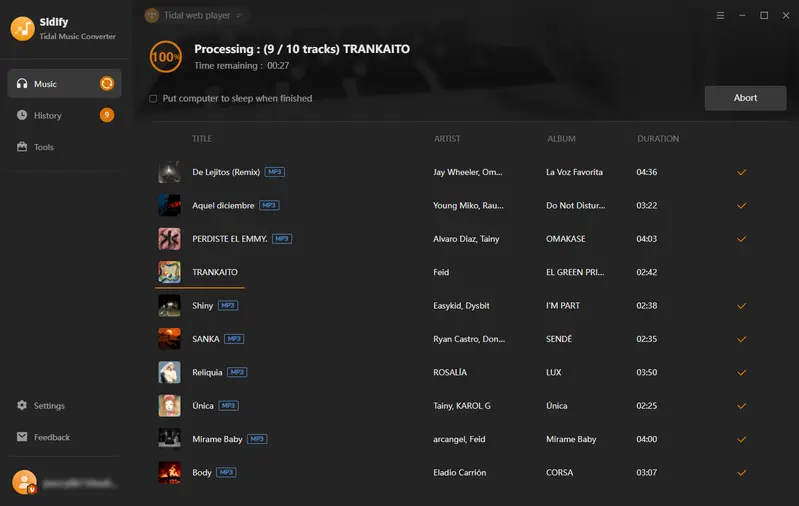Viewport: 799px width, 506px height.
Task: Click the Time remaining 00:27 text
Action: point(242,66)
